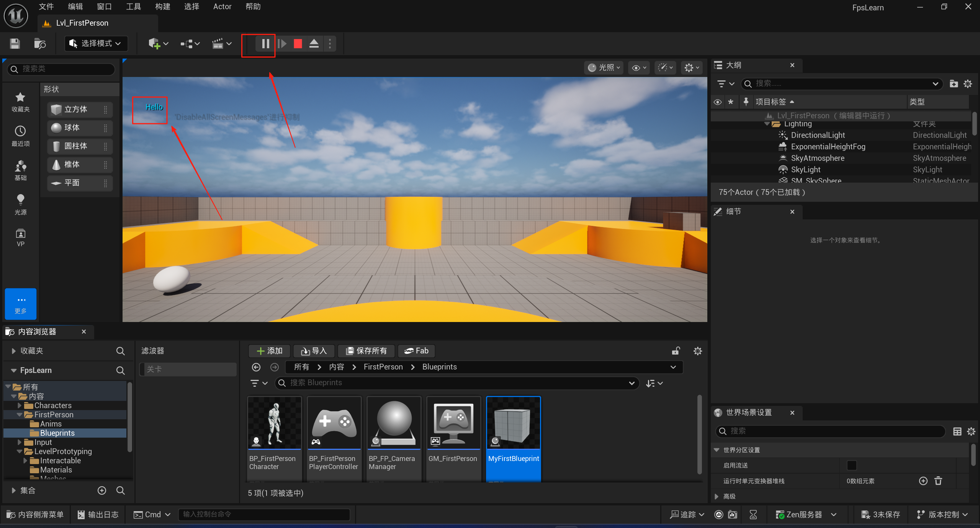Open play options three-dot menu
980x528 pixels.
[x=330, y=44]
